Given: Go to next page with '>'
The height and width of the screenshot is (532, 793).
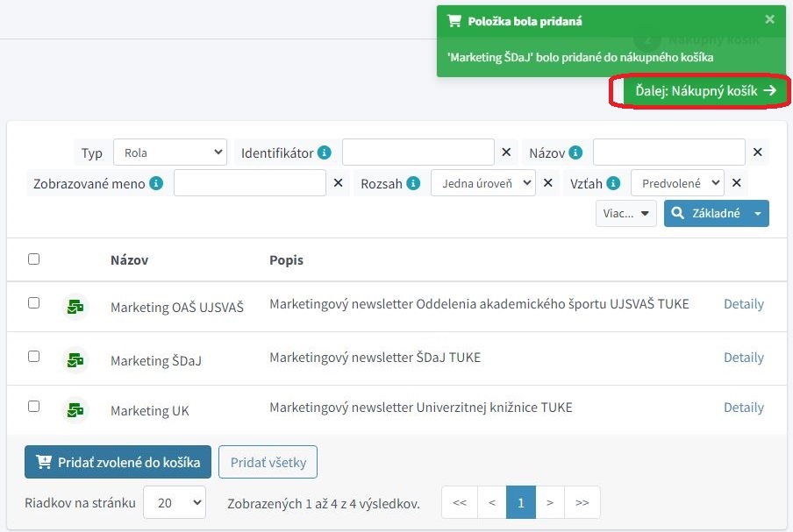Looking at the screenshot, I should click(550, 502).
